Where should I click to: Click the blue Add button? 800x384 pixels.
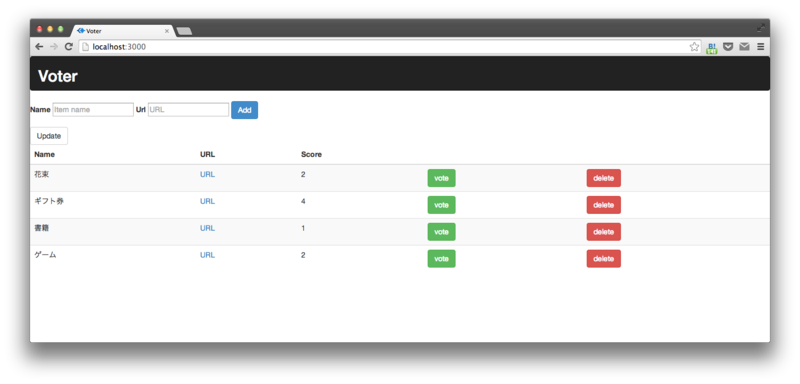click(x=244, y=110)
